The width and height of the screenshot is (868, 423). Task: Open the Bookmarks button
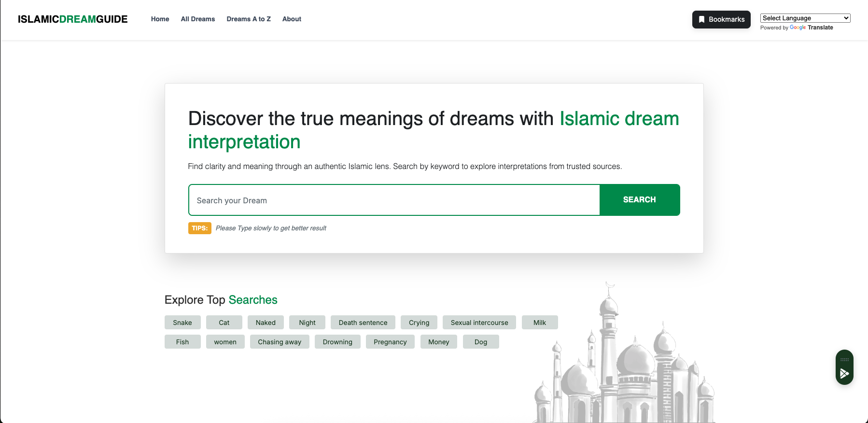coord(721,19)
